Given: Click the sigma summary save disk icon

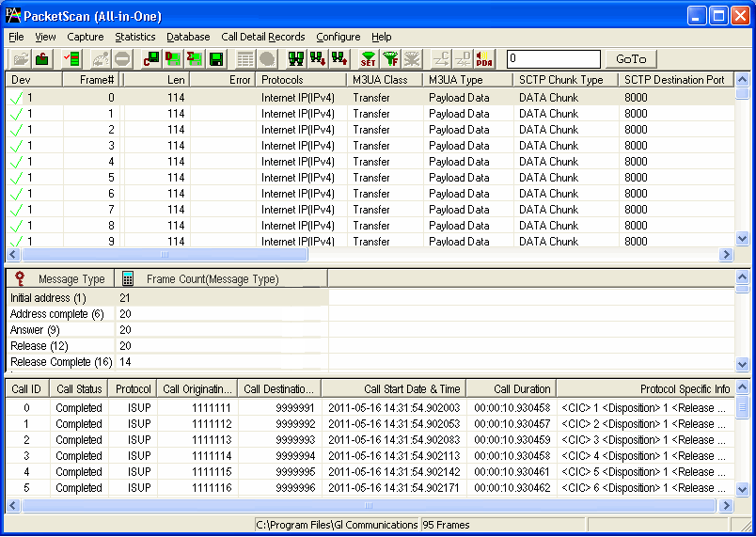Looking at the screenshot, I should tap(195, 59).
